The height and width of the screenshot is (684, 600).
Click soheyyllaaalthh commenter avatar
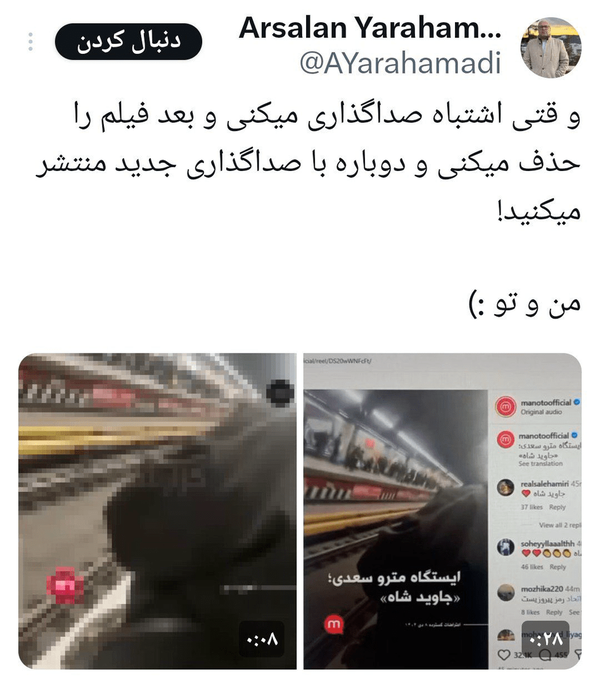click(x=505, y=547)
